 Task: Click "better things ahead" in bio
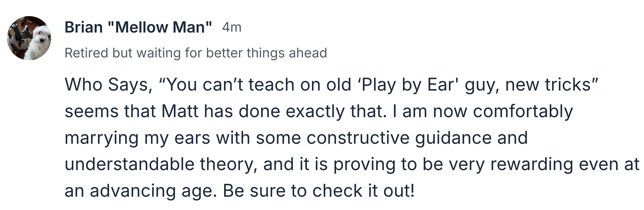(x=266, y=53)
